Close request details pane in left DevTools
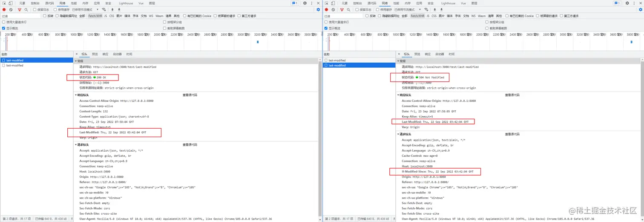The width and height of the screenshot is (644, 222). click(77, 54)
